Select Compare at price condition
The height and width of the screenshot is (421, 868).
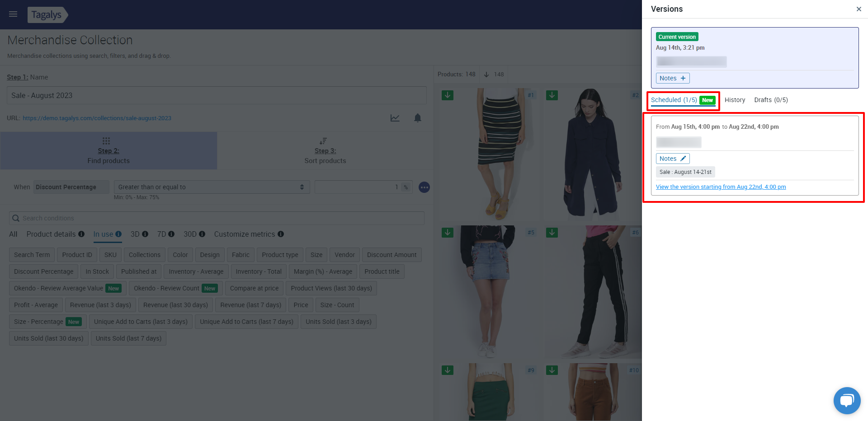click(x=254, y=288)
